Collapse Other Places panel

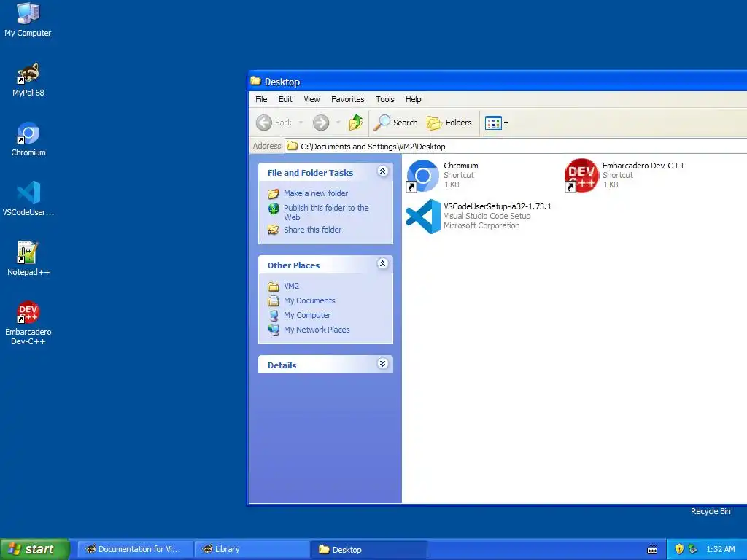(x=382, y=264)
